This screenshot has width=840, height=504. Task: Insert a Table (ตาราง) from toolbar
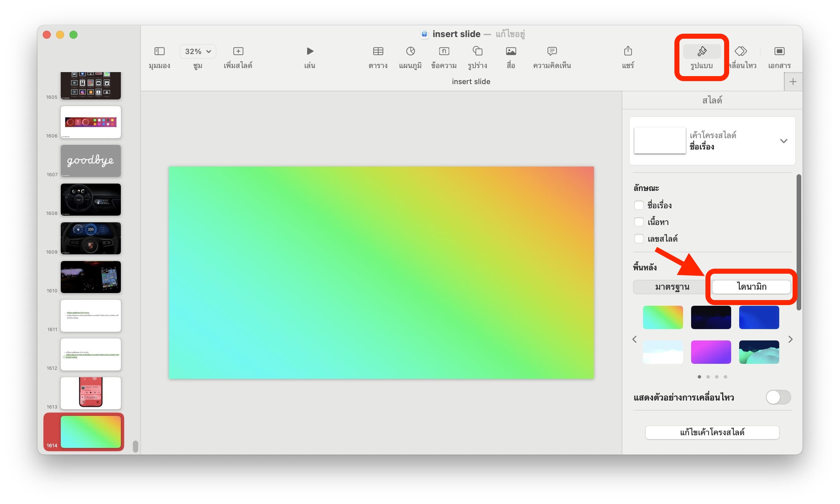[x=378, y=51]
